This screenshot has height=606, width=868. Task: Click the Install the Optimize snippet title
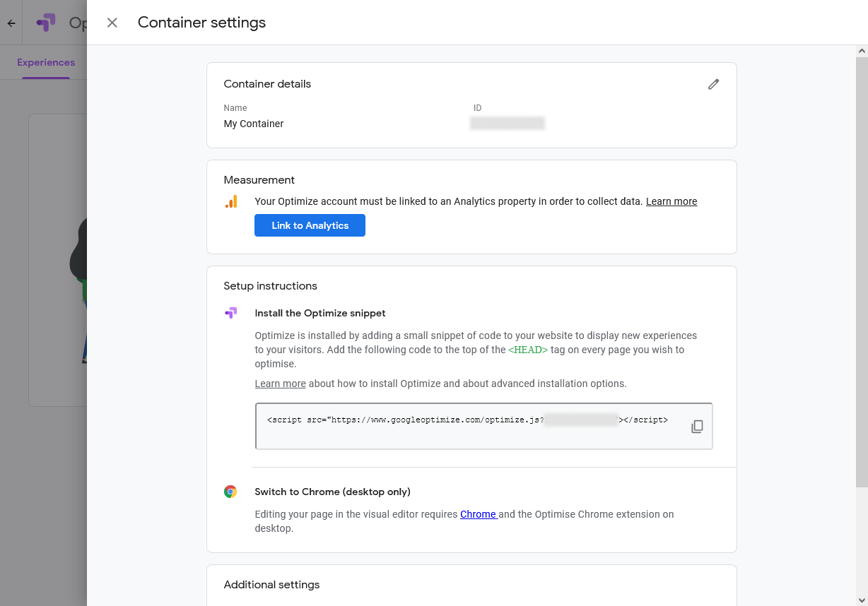(x=320, y=313)
